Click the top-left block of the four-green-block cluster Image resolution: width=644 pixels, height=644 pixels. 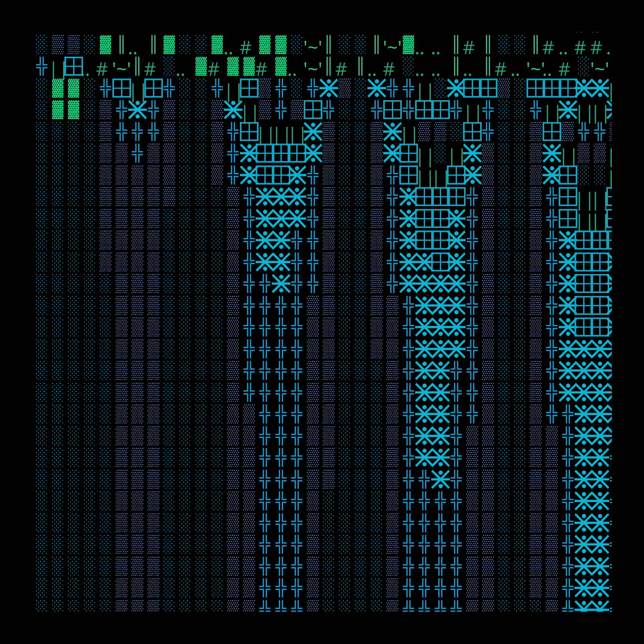(58, 88)
